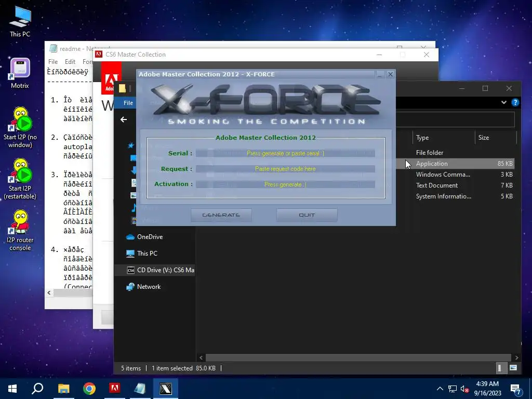Switch to large icons view in status bar
The height and width of the screenshot is (399, 532).
coord(513,368)
